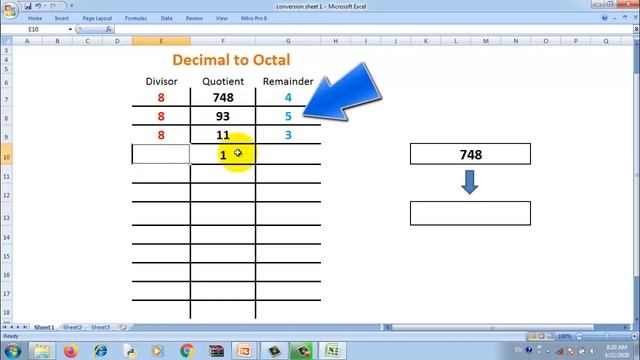Viewport: 640px width, 360px height.
Task: Click the Select All corner button
Action: tap(6, 41)
